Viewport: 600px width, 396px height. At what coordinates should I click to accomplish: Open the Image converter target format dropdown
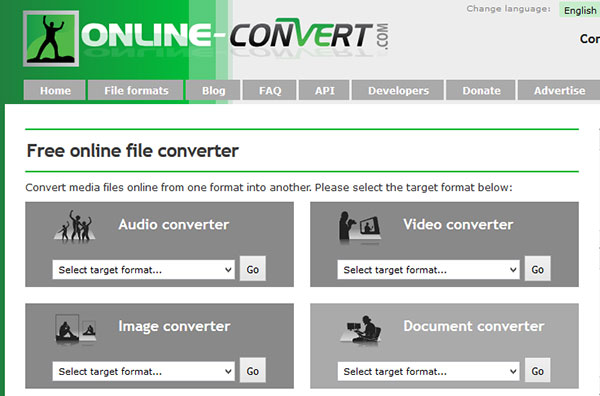point(143,371)
